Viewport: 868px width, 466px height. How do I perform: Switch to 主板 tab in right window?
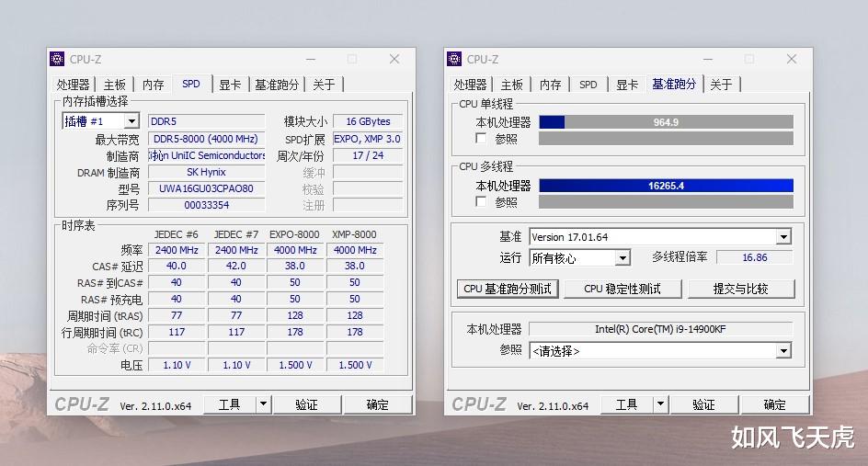(511, 85)
